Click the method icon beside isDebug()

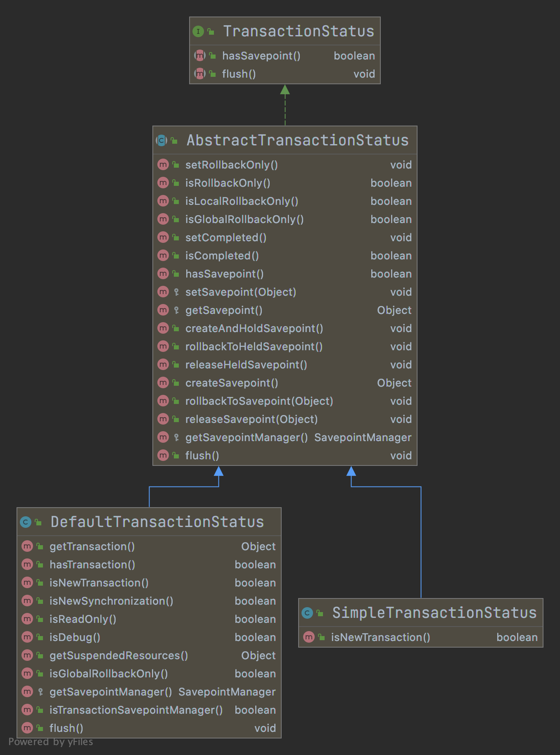pos(27,637)
